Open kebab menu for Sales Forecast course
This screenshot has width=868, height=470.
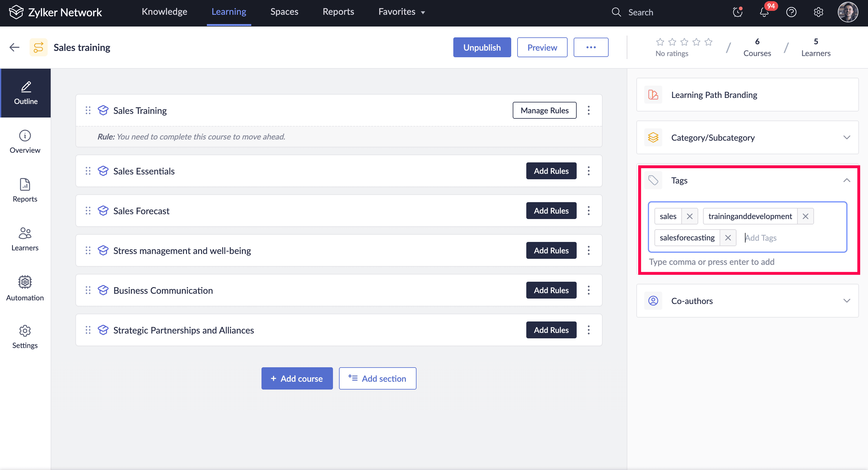(589, 211)
